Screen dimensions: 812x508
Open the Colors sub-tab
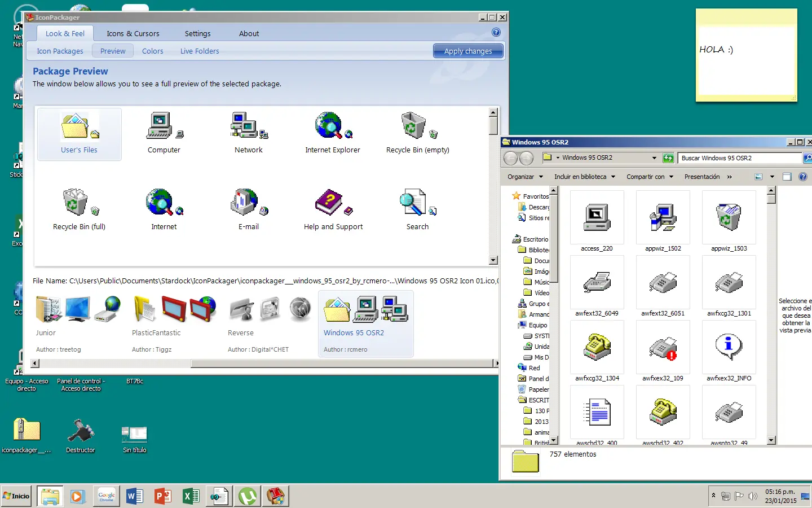pos(153,51)
